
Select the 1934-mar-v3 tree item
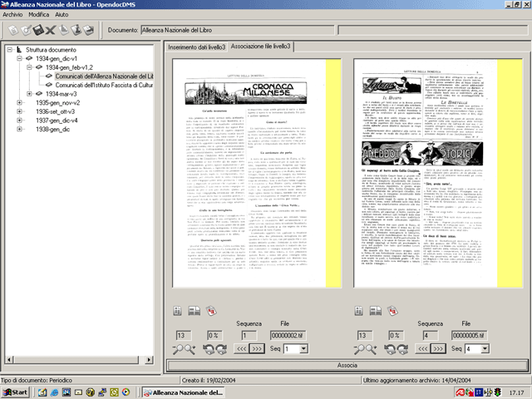click(61, 94)
